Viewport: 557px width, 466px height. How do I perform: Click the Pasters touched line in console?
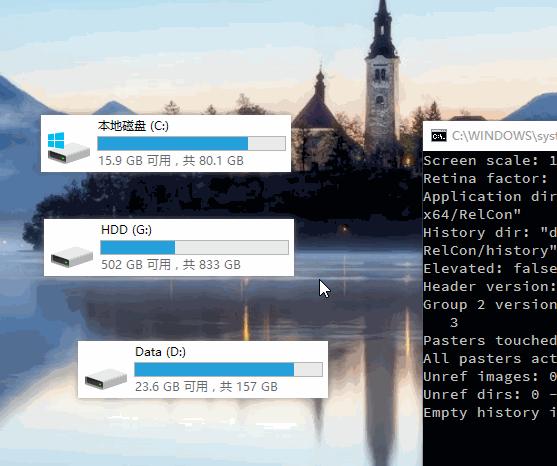tap(490, 341)
